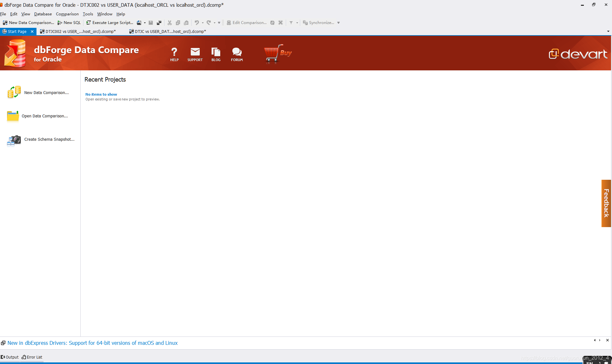Close the news bar
The image size is (612, 364).
(607, 340)
